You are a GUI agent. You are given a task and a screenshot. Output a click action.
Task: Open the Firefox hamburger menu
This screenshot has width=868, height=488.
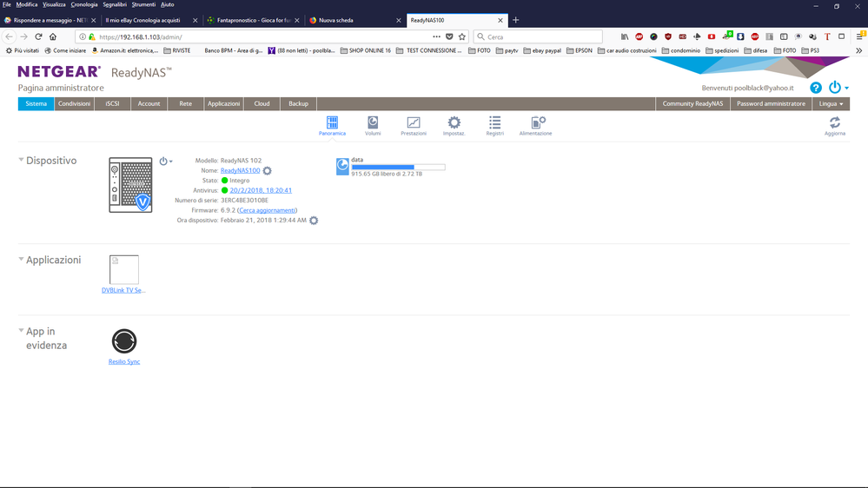coord(859,36)
